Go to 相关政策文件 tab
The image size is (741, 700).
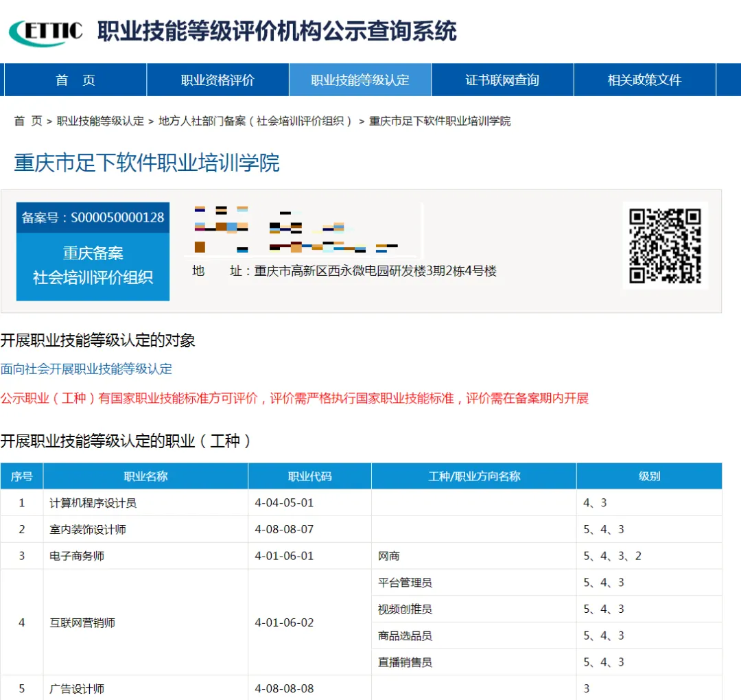pos(644,80)
